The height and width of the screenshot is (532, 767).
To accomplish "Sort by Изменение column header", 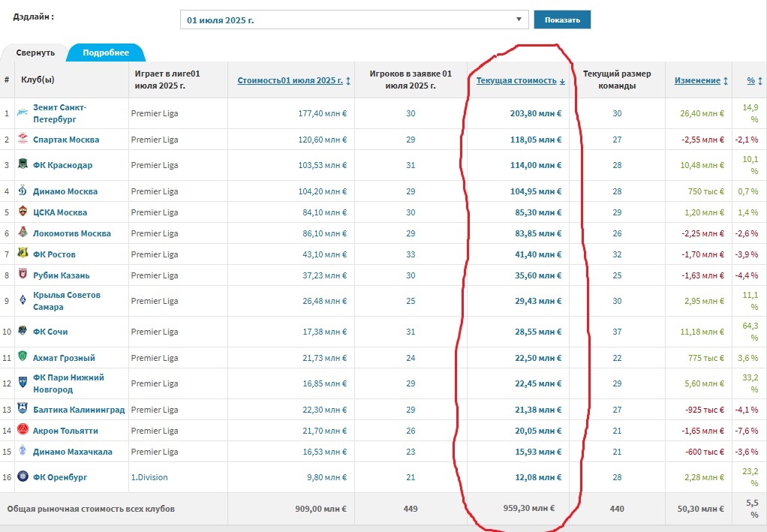I will pyautogui.click(x=697, y=81).
